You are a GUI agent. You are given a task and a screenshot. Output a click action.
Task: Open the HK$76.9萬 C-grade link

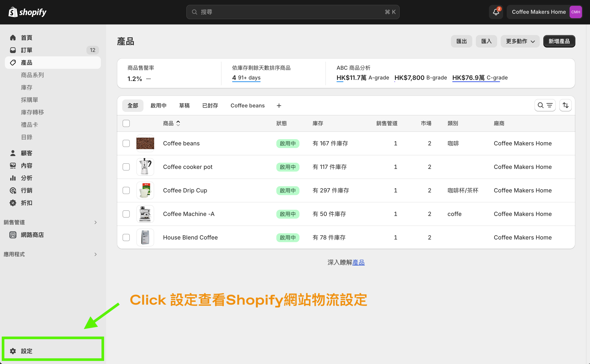tap(480, 78)
